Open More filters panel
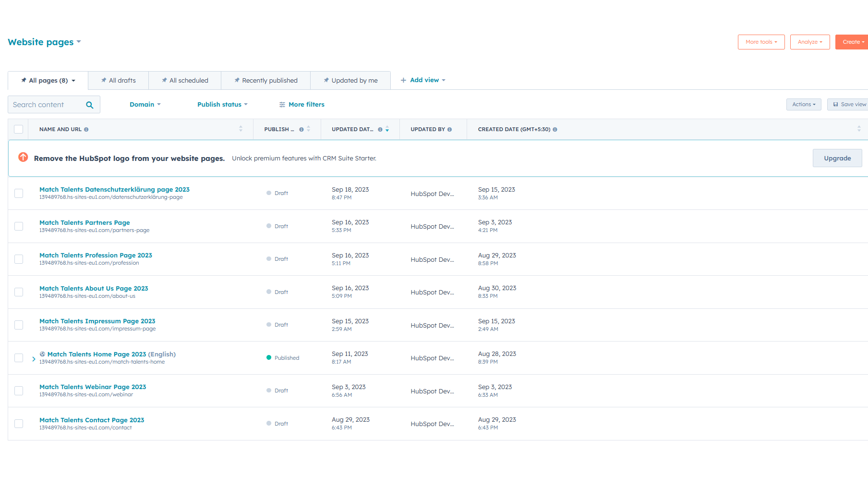 302,104
